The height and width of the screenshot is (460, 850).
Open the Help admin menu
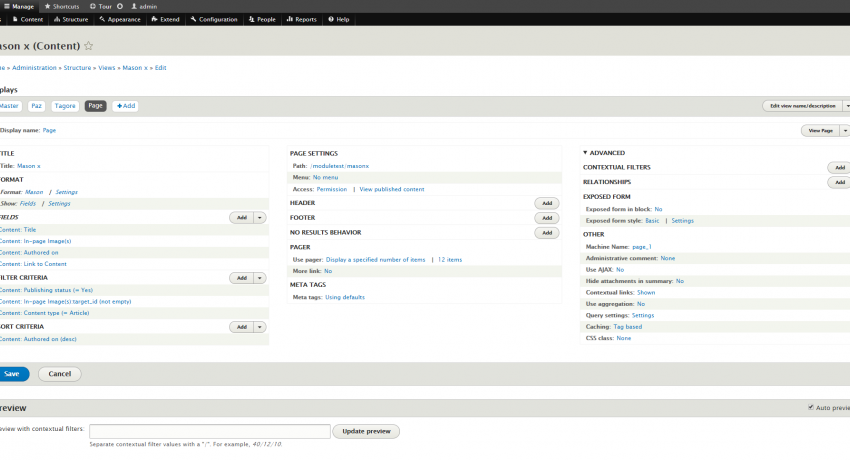pyautogui.click(x=339, y=20)
